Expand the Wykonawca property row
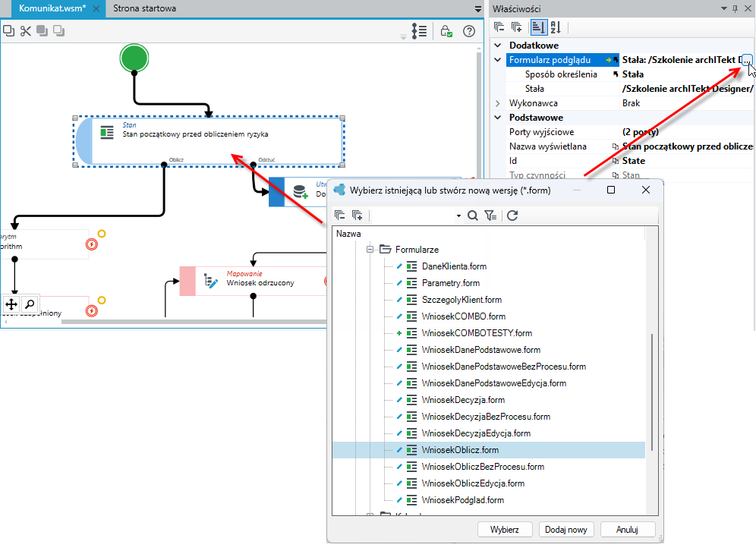This screenshot has width=756, height=554. (x=498, y=103)
